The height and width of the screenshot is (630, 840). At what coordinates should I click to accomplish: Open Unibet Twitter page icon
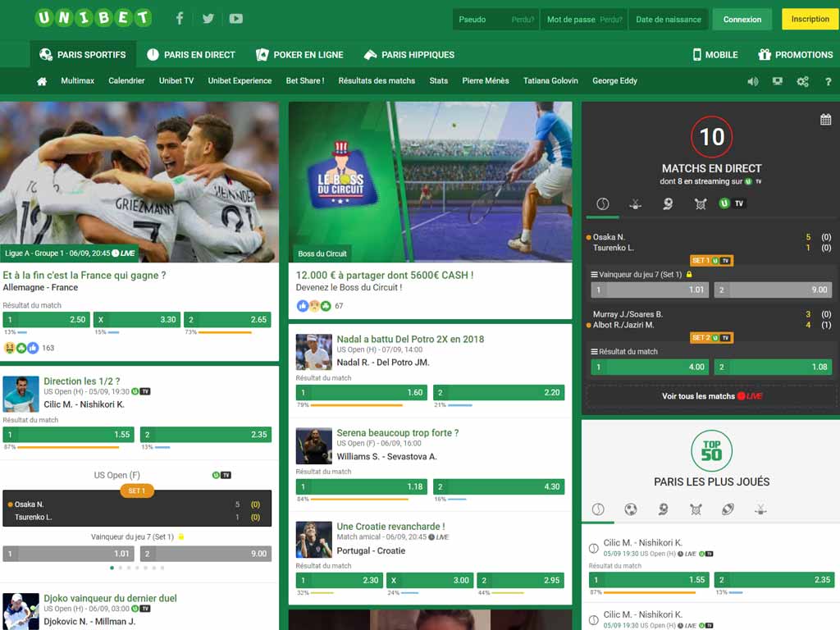[208, 19]
